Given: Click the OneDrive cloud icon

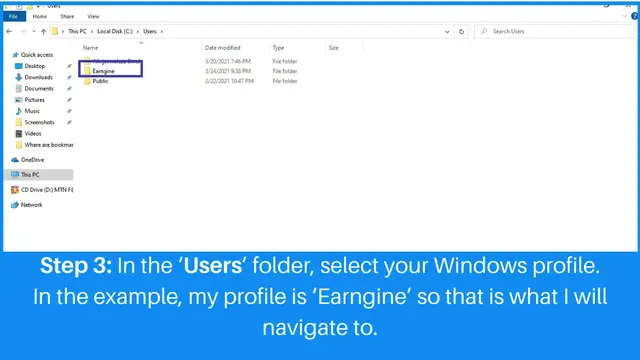Looking at the screenshot, I should [x=15, y=160].
